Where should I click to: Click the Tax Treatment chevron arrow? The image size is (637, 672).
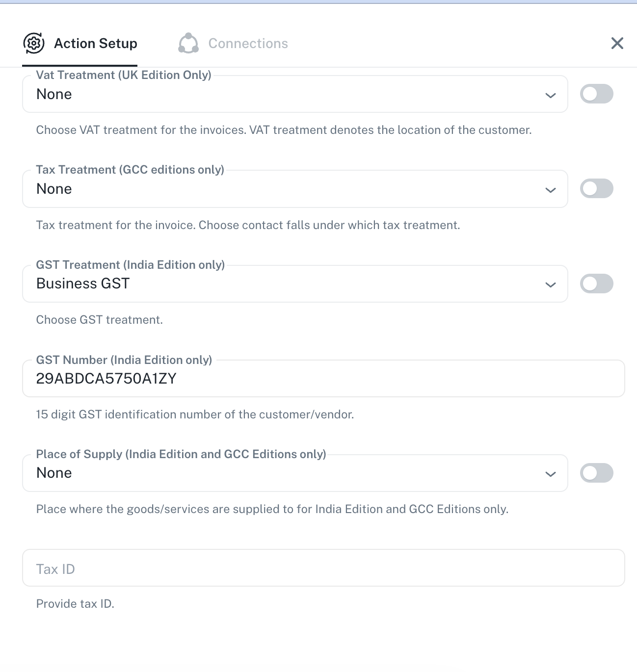[x=551, y=190]
